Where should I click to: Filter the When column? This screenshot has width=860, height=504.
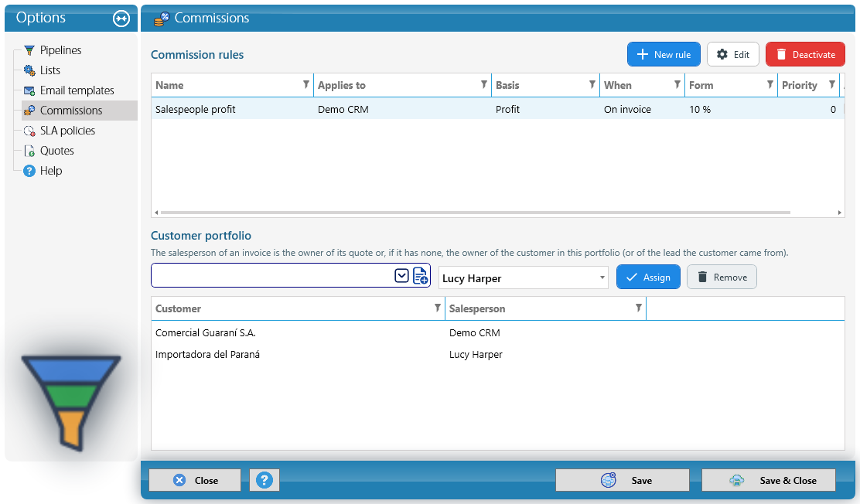(677, 84)
